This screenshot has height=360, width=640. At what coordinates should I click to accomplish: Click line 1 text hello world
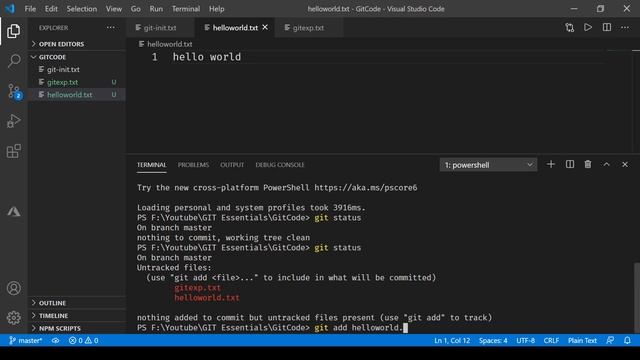point(207,57)
